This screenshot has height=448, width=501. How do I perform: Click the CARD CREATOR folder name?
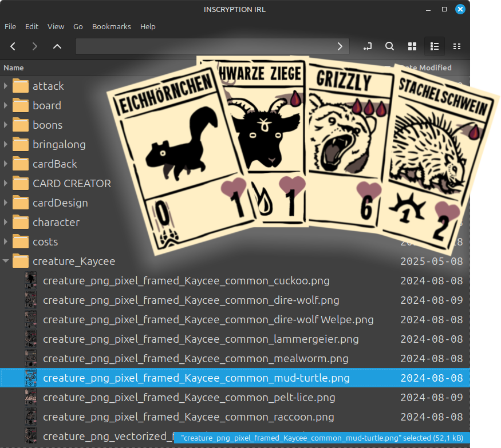[72, 183]
